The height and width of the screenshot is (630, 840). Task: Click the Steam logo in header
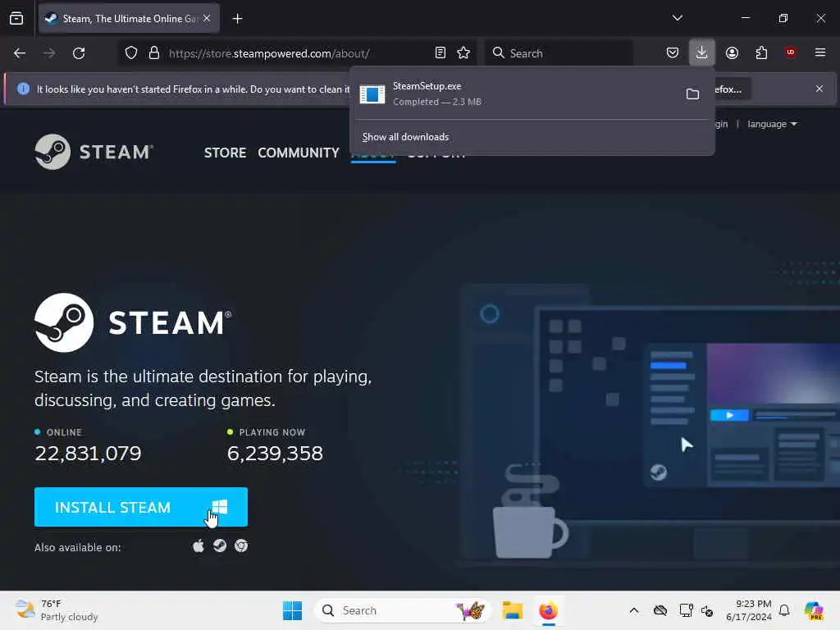[x=94, y=152]
